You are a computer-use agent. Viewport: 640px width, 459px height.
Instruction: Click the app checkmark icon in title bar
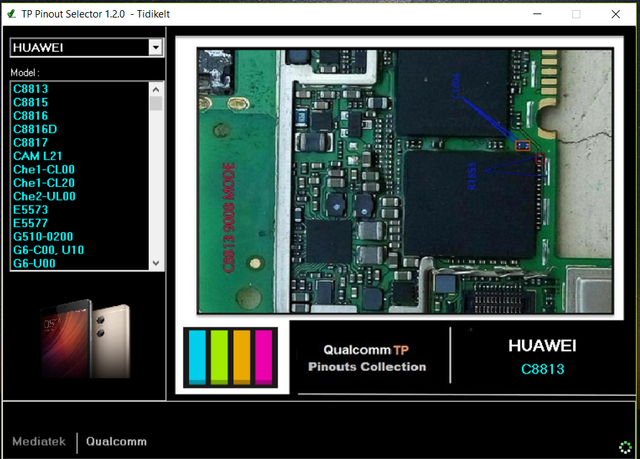point(11,14)
